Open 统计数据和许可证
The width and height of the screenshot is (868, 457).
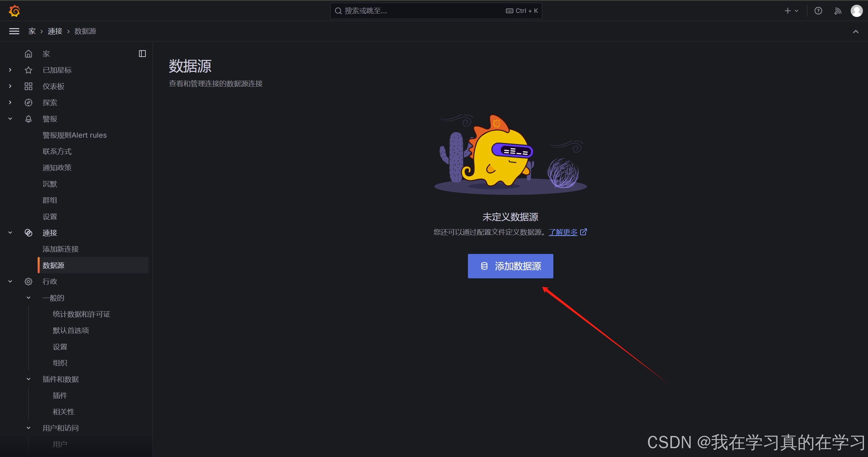pos(81,314)
